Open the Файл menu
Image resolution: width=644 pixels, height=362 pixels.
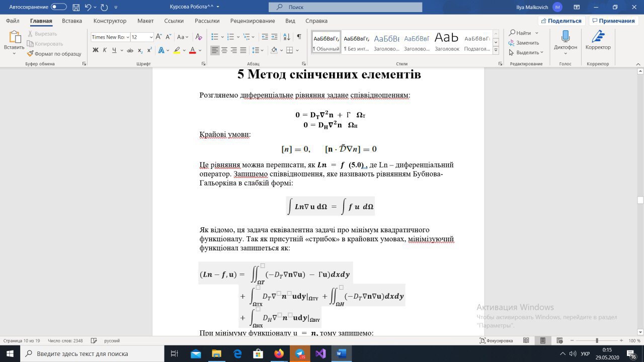tap(13, 21)
